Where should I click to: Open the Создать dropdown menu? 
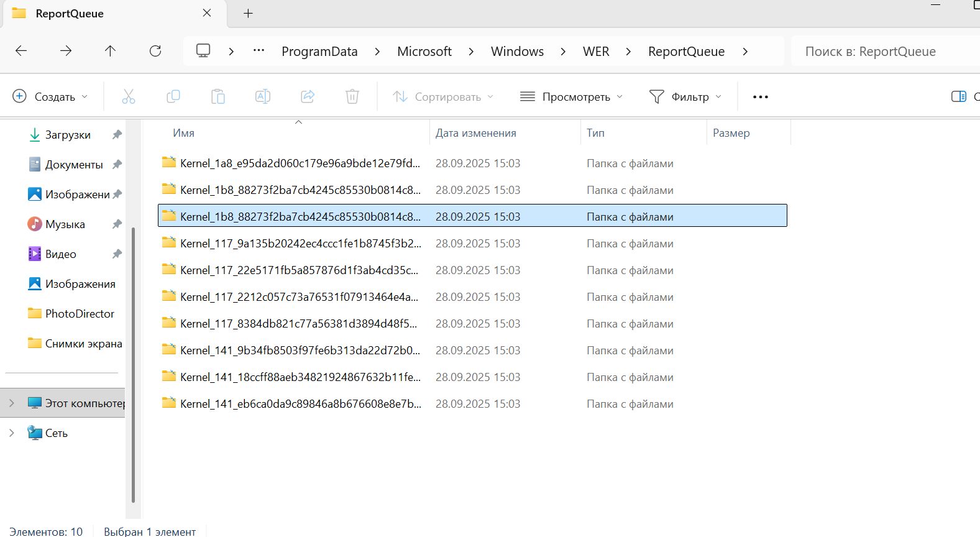[50, 96]
